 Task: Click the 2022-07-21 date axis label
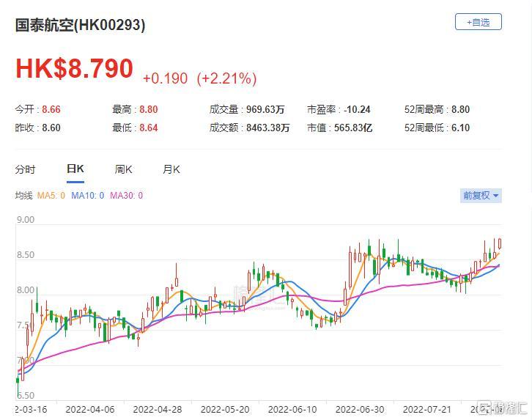(x=427, y=410)
